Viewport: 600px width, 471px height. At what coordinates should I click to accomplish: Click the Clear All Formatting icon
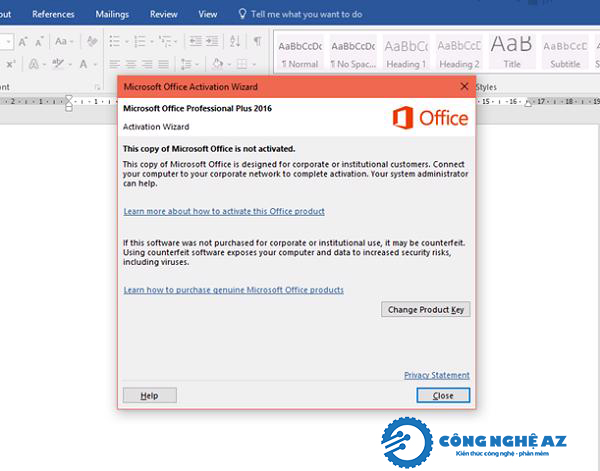[x=92, y=41]
